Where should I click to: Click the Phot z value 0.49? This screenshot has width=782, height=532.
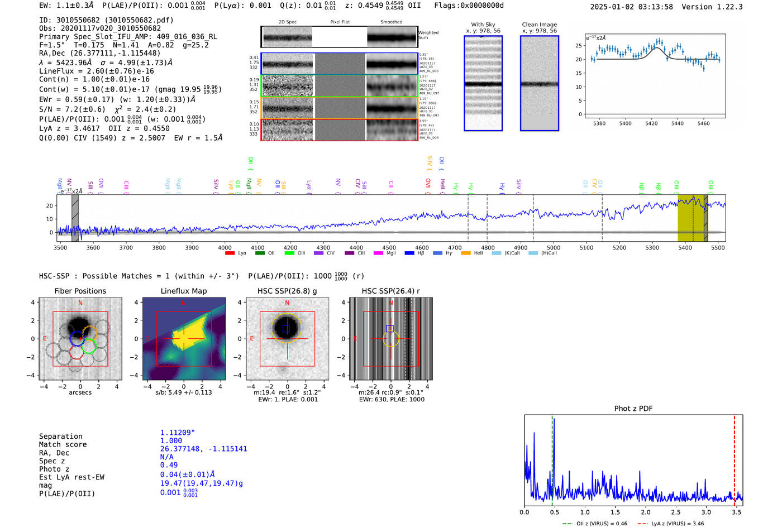click(x=169, y=465)
